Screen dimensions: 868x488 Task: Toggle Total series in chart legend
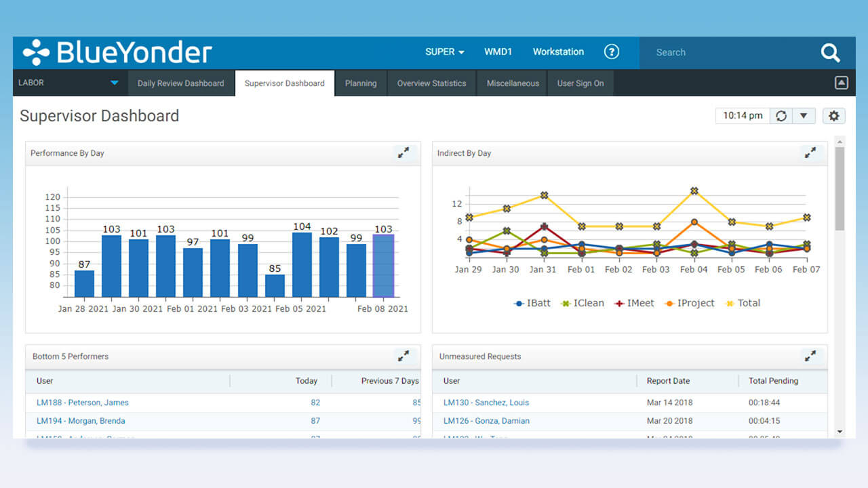point(743,303)
